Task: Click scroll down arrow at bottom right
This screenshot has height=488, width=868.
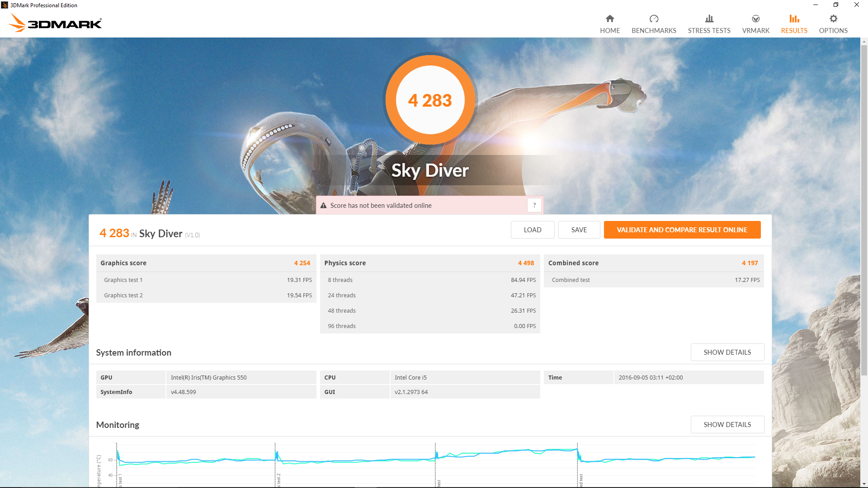Action: (x=864, y=484)
